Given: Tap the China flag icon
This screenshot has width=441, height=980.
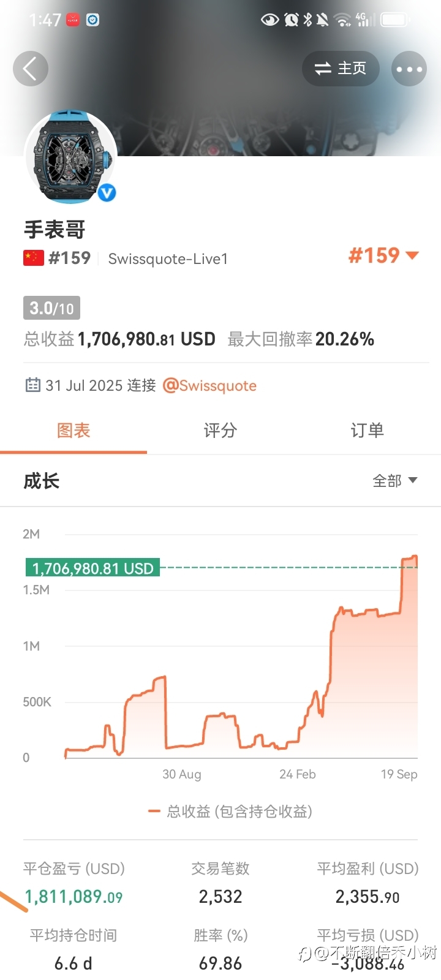Looking at the screenshot, I should tap(34, 258).
